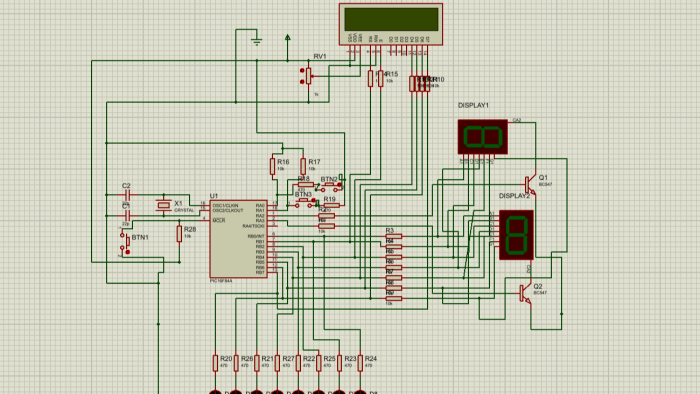Click the PIC16F84A part label
Screen dimensions: 700x394
(221, 281)
